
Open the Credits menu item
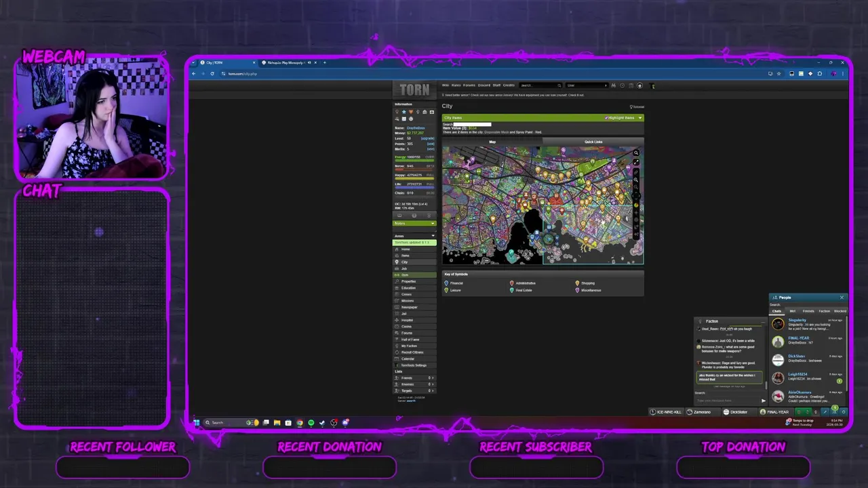(x=509, y=85)
